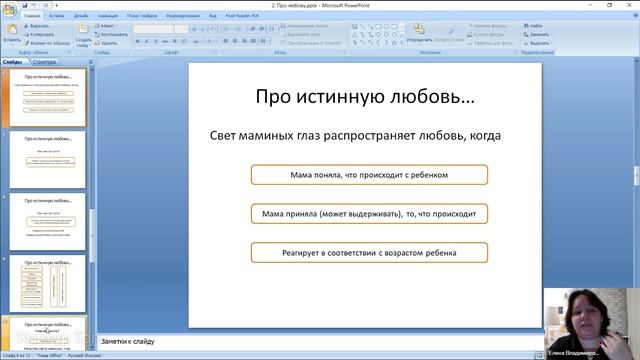Toggle strikethrough formatting
This screenshot has width=640, height=360.
pyautogui.click(x=165, y=41)
